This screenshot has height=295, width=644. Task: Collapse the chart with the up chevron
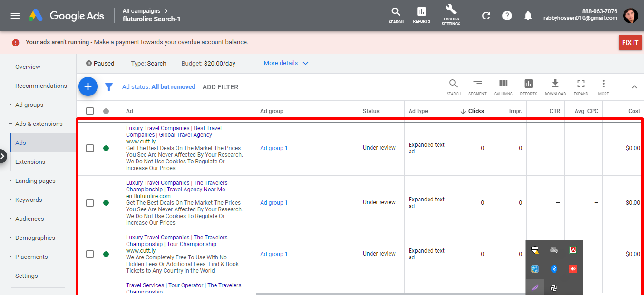tap(634, 87)
